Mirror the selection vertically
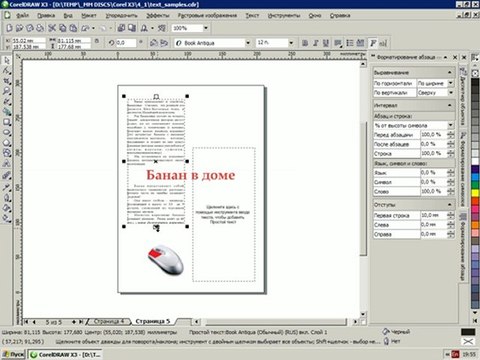 (164, 43)
